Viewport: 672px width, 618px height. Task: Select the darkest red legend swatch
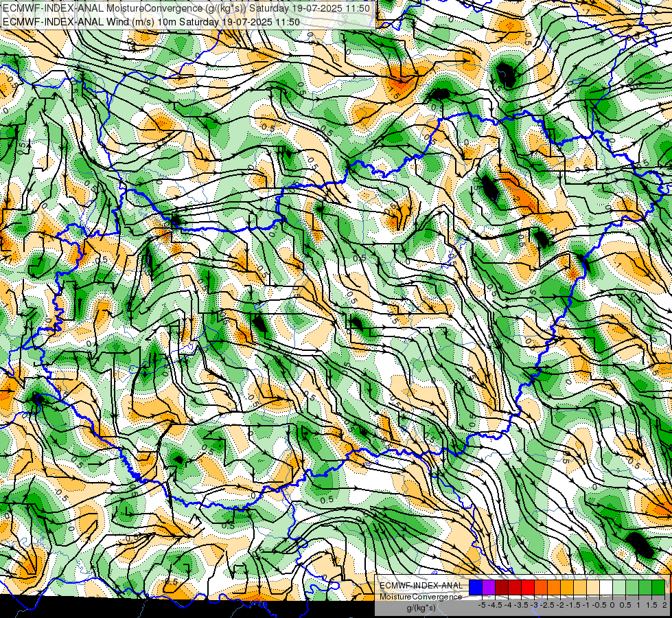tap(502, 587)
